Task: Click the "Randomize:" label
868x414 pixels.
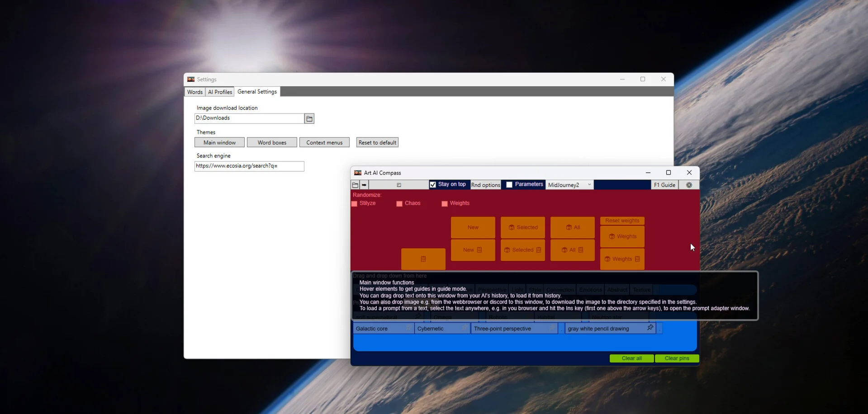Action: tap(367, 195)
